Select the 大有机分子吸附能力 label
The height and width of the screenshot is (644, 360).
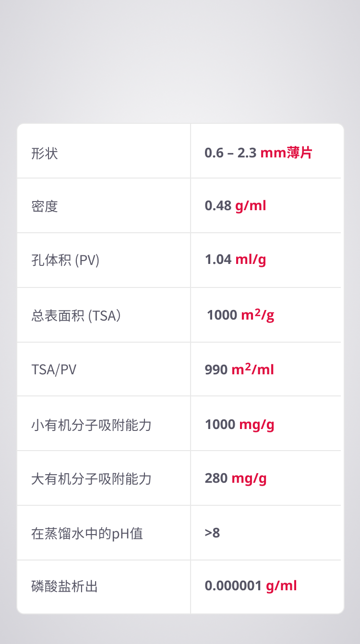click(x=91, y=479)
